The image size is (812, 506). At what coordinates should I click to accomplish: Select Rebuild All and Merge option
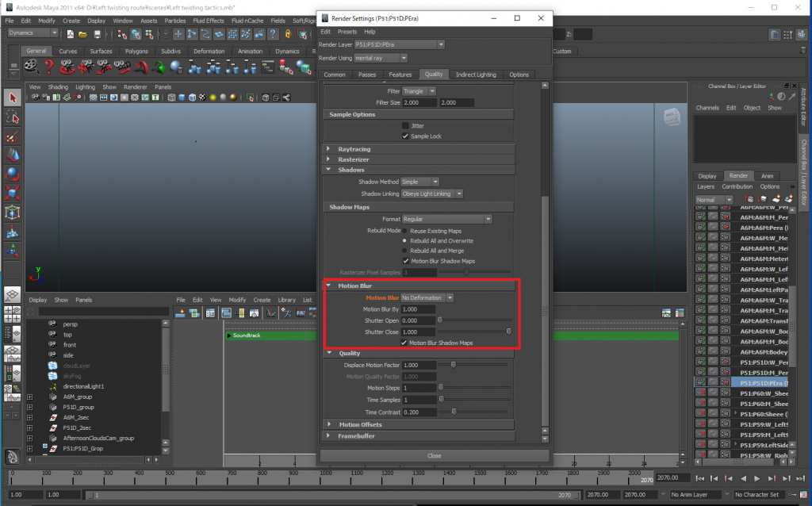tap(405, 251)
